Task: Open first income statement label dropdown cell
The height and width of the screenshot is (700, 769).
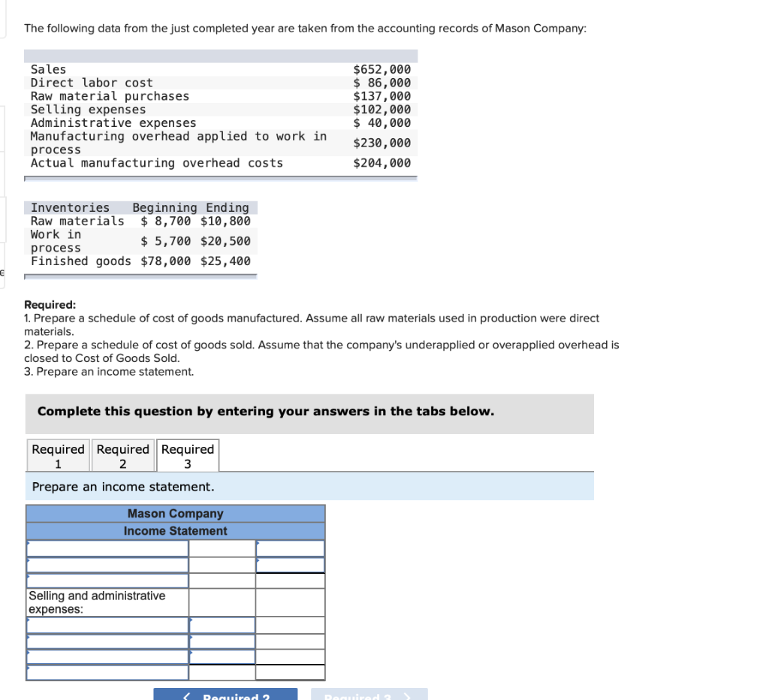Action: click(107, 548)
